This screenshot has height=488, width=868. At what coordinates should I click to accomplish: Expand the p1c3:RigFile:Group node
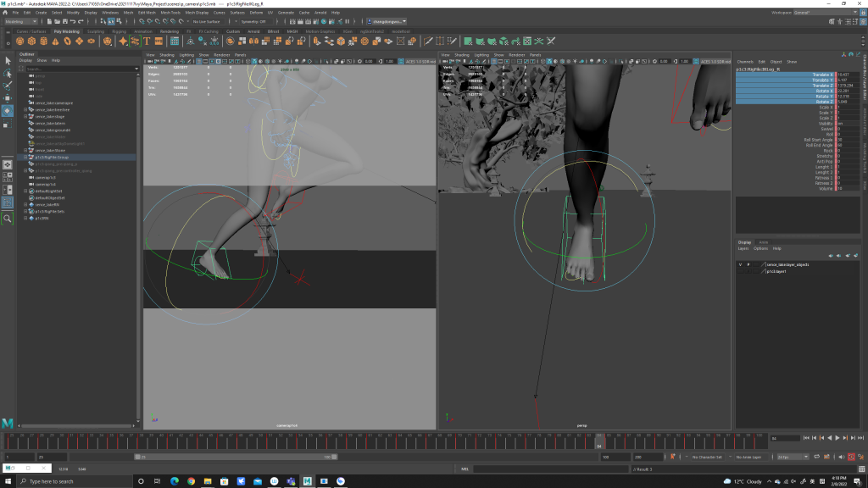point(26,157)
